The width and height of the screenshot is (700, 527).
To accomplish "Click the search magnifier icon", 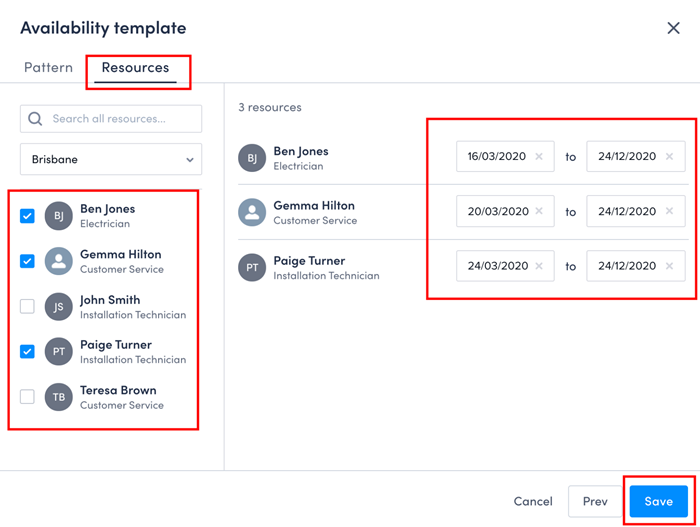I will (x=35, y=119).
